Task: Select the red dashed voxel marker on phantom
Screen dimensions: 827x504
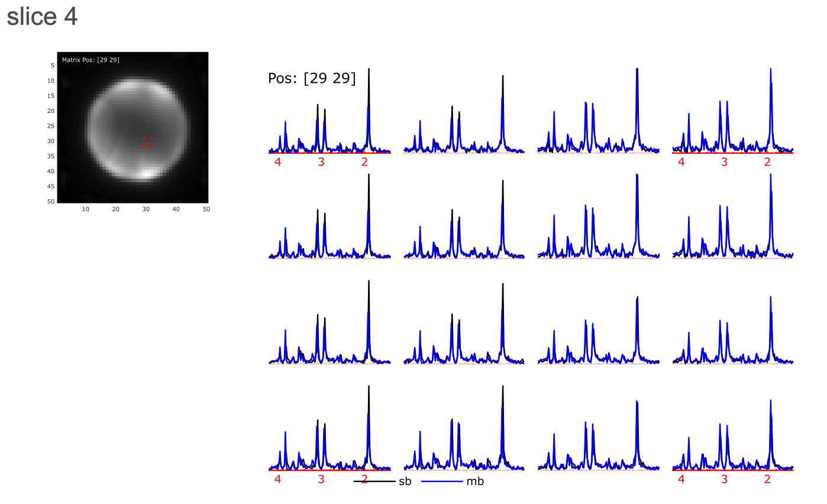Action: 148,142
